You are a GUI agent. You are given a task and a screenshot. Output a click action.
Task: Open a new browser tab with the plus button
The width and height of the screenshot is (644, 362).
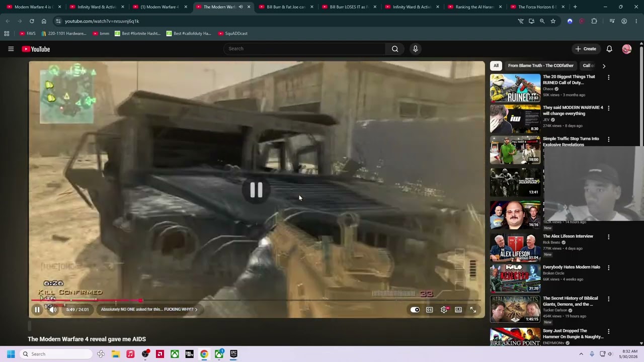575,7
